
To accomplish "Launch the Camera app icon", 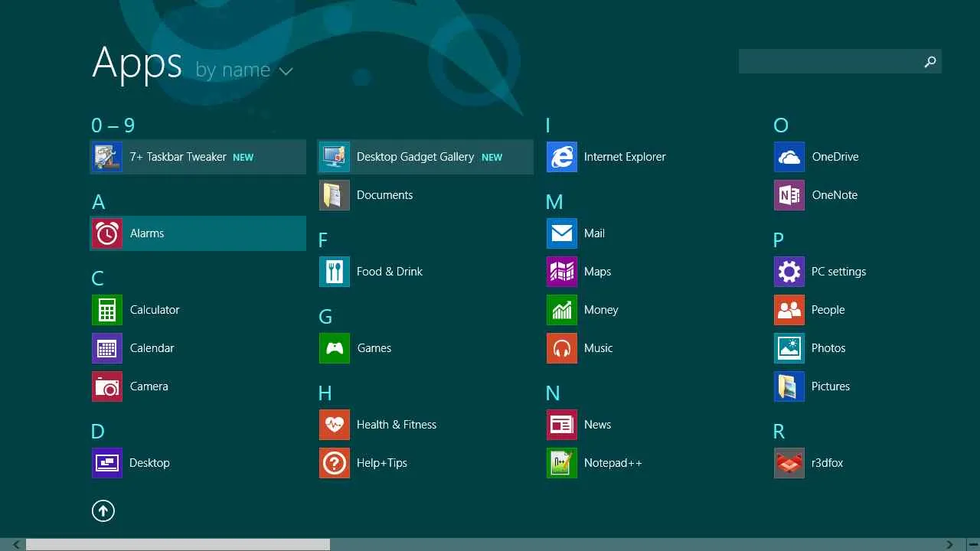I will (107, 386).
